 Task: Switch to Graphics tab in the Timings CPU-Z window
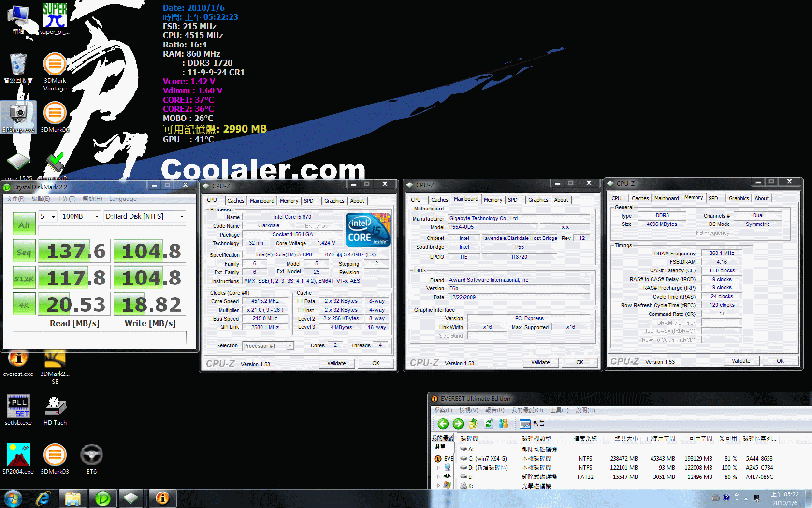click(739, 198)
